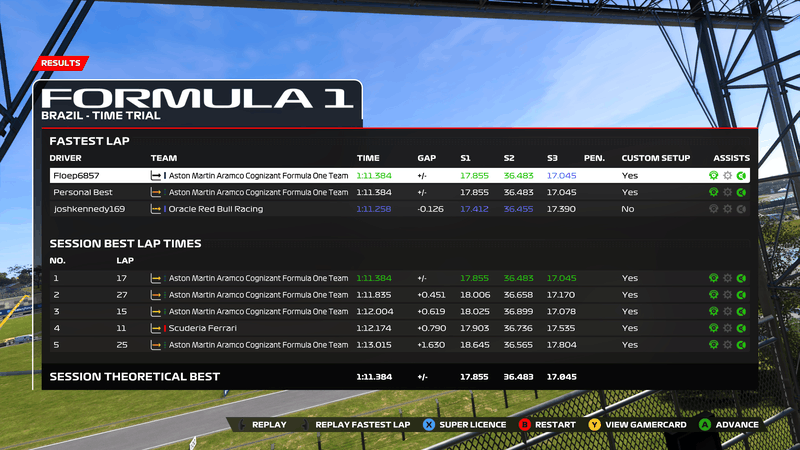
Task: Click the -0.126 gap value
Action: [x=430, y=209]
